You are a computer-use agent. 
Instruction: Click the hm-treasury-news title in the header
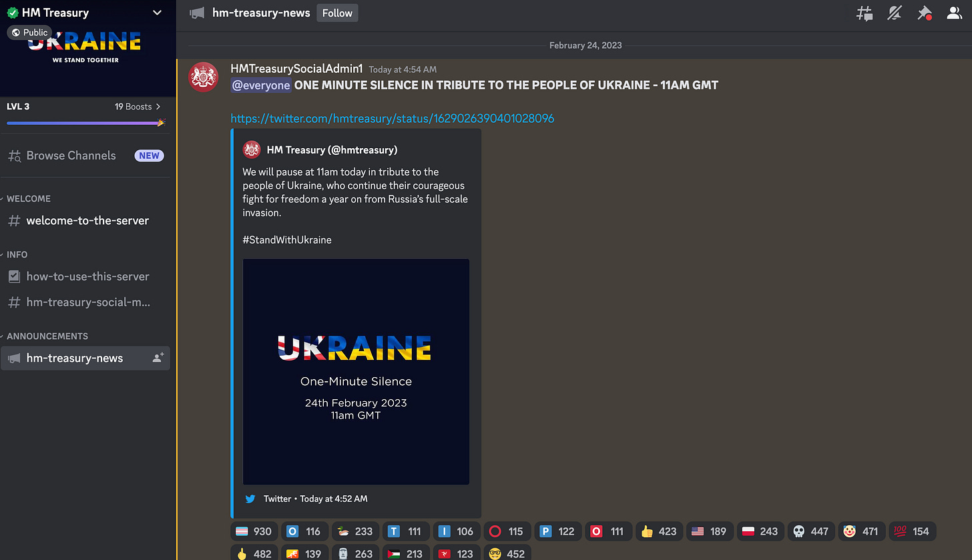261,13
